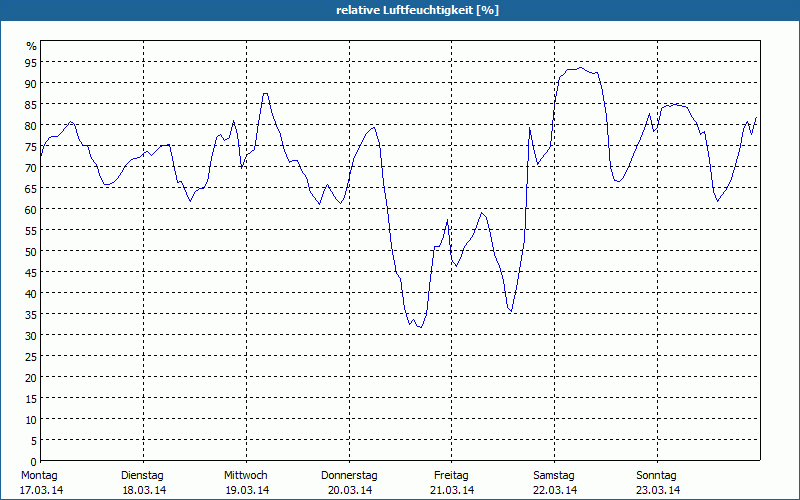
Task: Click the '60' y-axis value
Action: coord(31,210)
